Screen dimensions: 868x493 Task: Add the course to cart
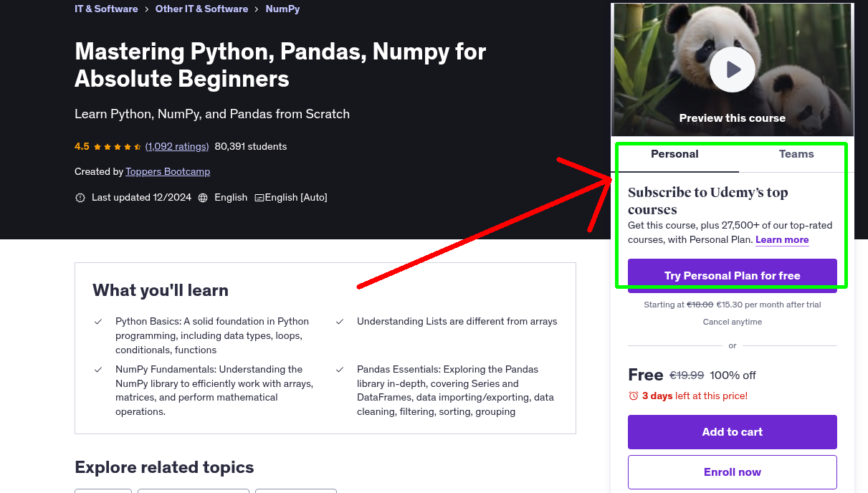pos(732,432)
